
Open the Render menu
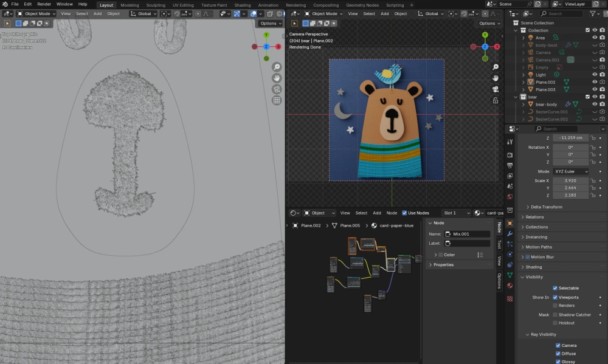44,4
